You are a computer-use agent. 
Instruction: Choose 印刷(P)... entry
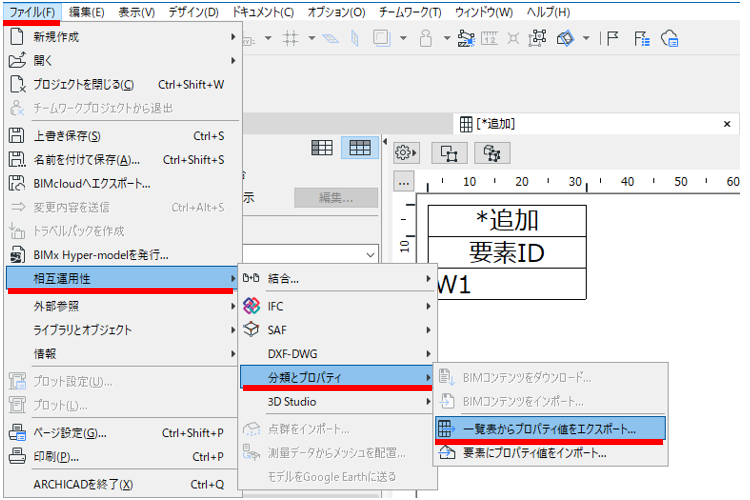tap(122, 457)
